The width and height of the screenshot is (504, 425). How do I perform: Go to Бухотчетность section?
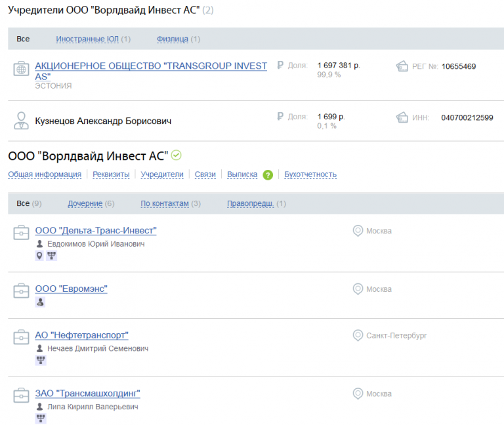coord(310,174)
